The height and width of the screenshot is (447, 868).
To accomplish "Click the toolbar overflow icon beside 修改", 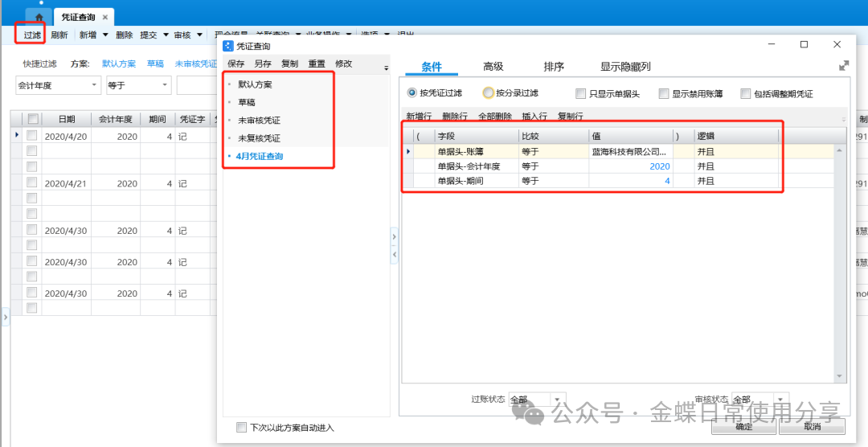I will (386, 68).
